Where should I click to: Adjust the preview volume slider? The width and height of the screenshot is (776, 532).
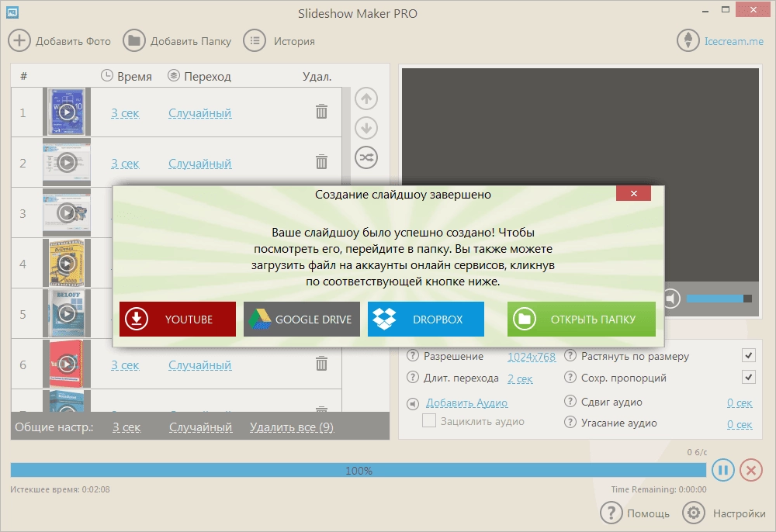719,298
